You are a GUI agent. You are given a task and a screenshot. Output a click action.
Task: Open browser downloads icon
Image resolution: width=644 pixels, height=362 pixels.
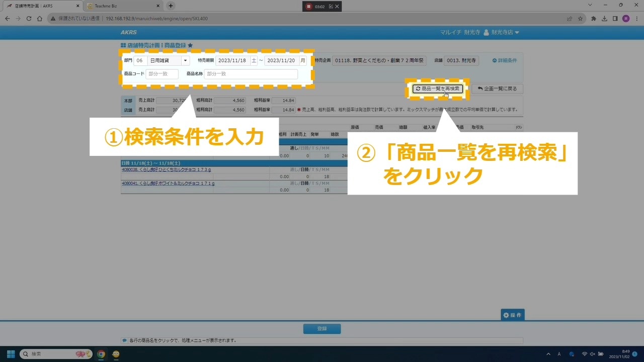(x=604, y=19)
